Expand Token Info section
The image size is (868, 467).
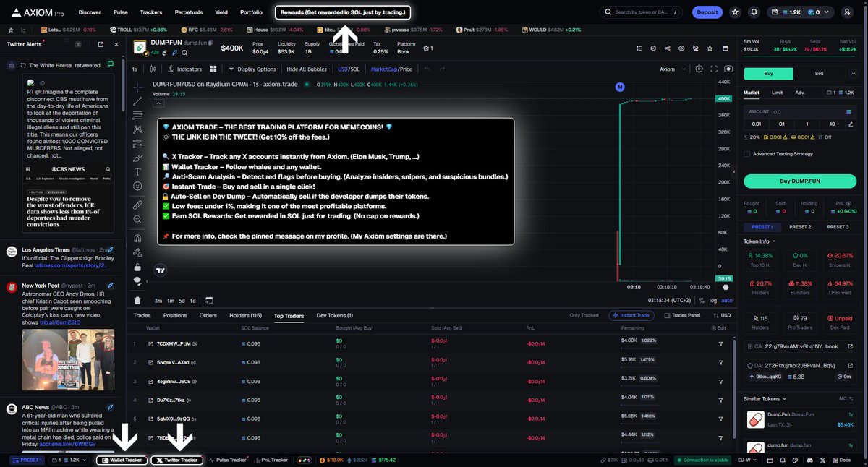[759, 241]
